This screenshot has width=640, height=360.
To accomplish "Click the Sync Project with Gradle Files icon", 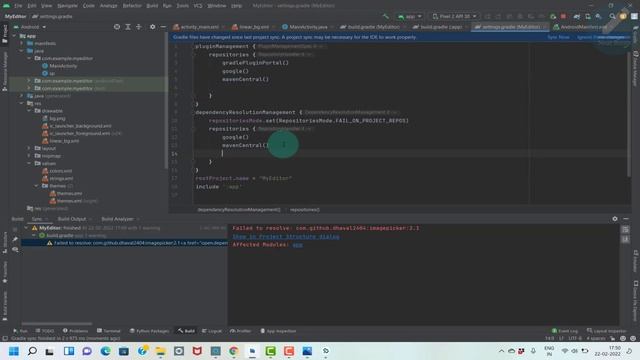I will [577, 16].
